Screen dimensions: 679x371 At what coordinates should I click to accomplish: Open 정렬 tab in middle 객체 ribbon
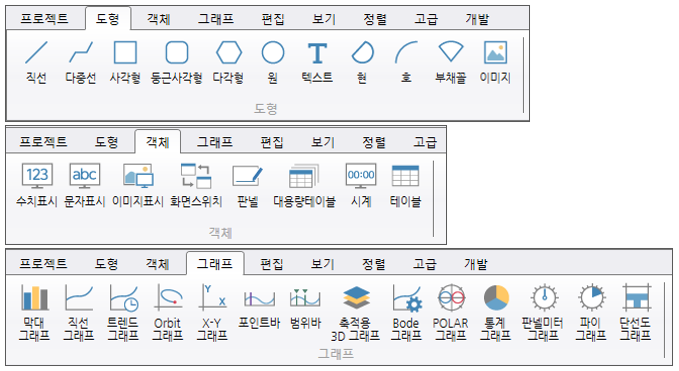point(374,142)
